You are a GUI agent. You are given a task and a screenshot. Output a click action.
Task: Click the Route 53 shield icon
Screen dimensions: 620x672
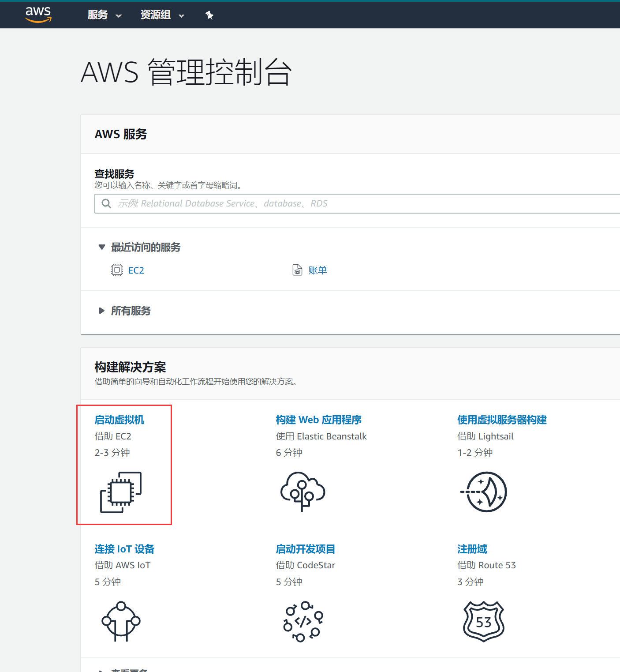(484, 621)
